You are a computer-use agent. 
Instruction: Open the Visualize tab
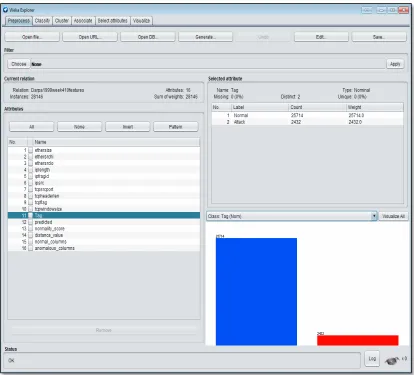click(x=141, y=21)
